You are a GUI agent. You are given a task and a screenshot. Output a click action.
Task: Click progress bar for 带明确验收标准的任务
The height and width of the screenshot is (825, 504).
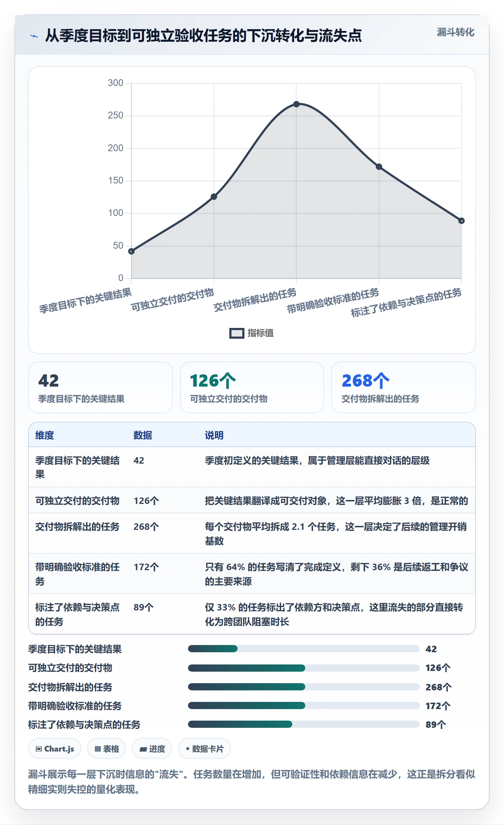tap(303, 705)
